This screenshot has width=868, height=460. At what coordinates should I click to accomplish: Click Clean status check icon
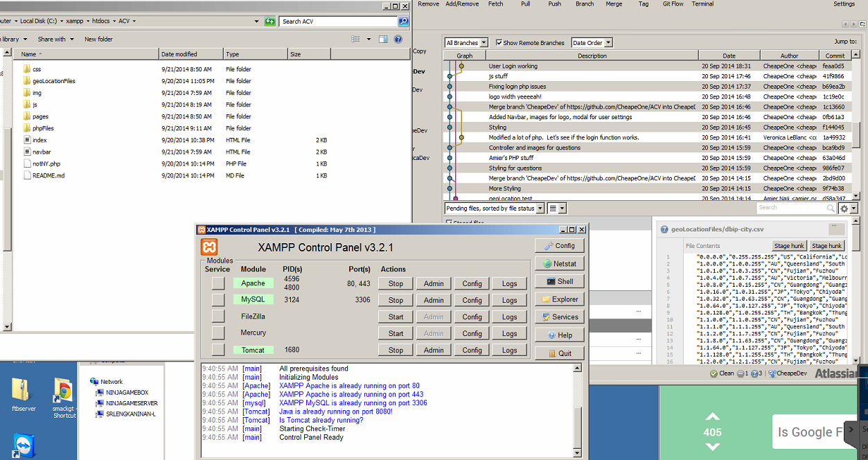point(714,373)
